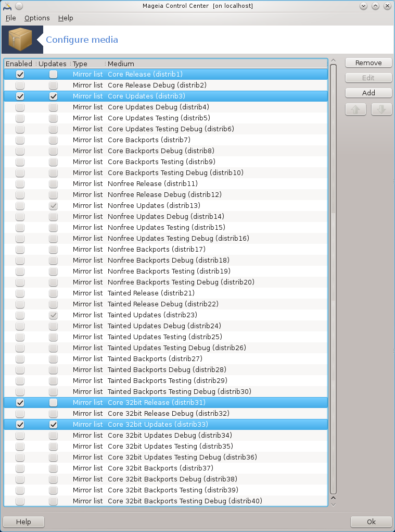Enable Tainted Release (distrib21) medium
The width and height of the screenshot is (395, 532).
[20, 293]
